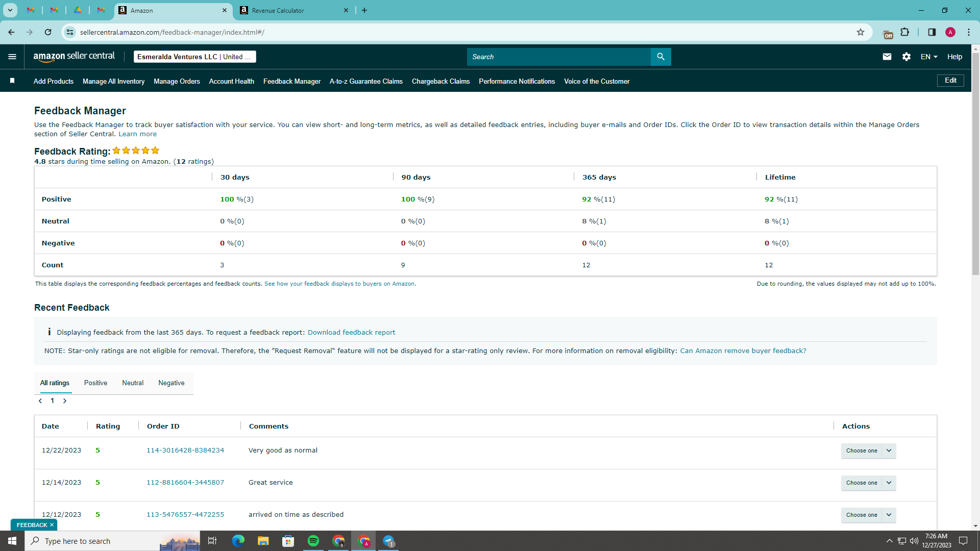Show hidden system tray icons
This screenshot has height=551, width=980.
pos(889,541)
